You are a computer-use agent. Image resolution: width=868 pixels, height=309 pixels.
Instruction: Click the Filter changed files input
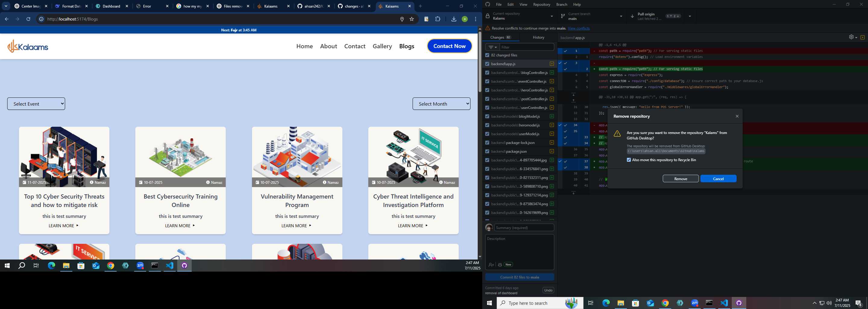527,47
